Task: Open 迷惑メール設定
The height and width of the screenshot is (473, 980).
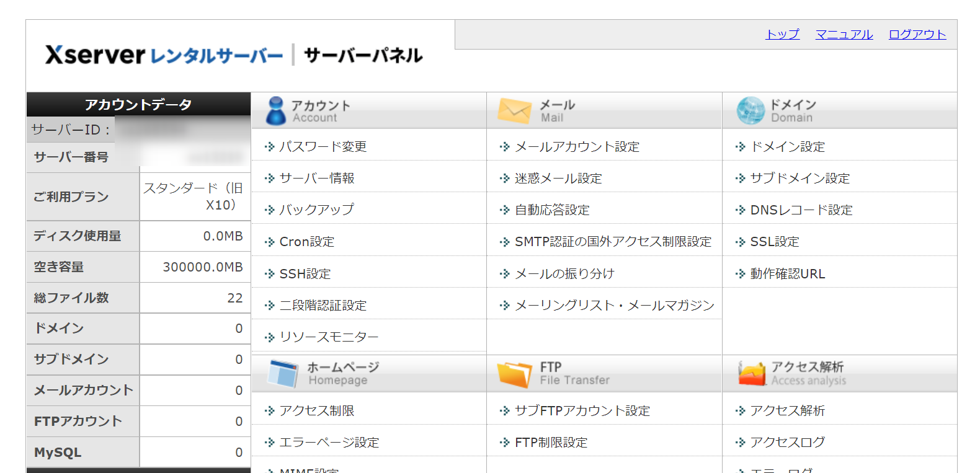Action: click(x=558, y=178)
